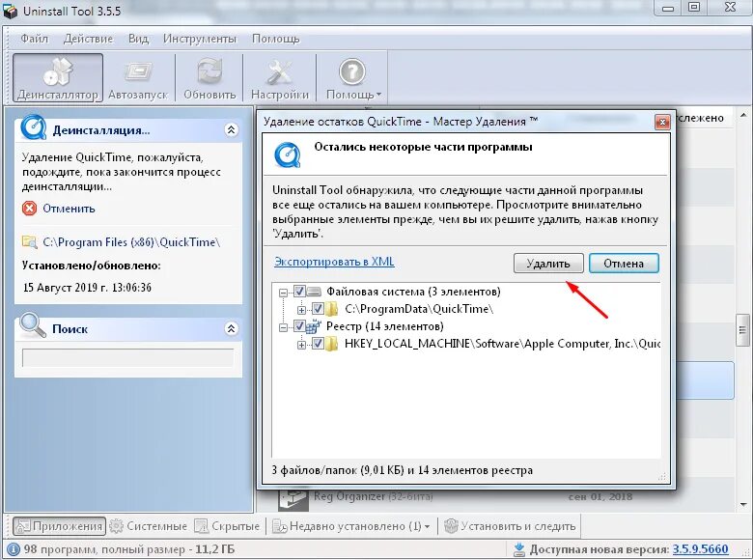Open the Вид menu
The height and width of the screenshot is (560, 753).
pos(138,39)
